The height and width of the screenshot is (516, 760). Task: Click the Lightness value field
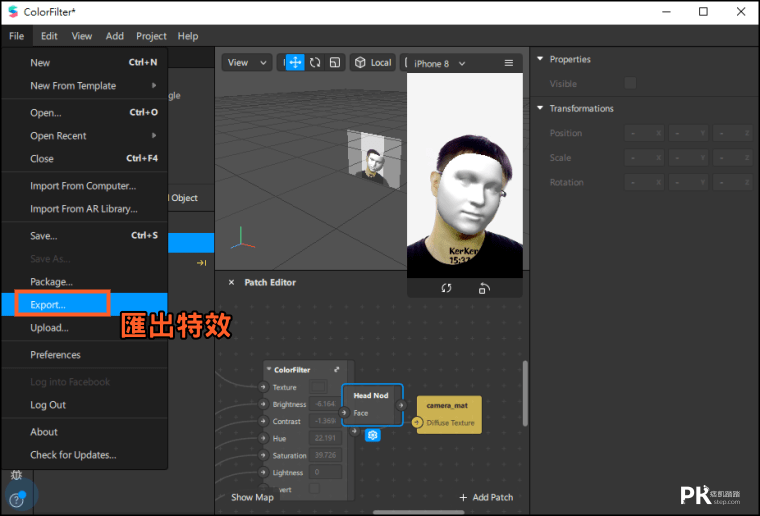click(325, 472)
